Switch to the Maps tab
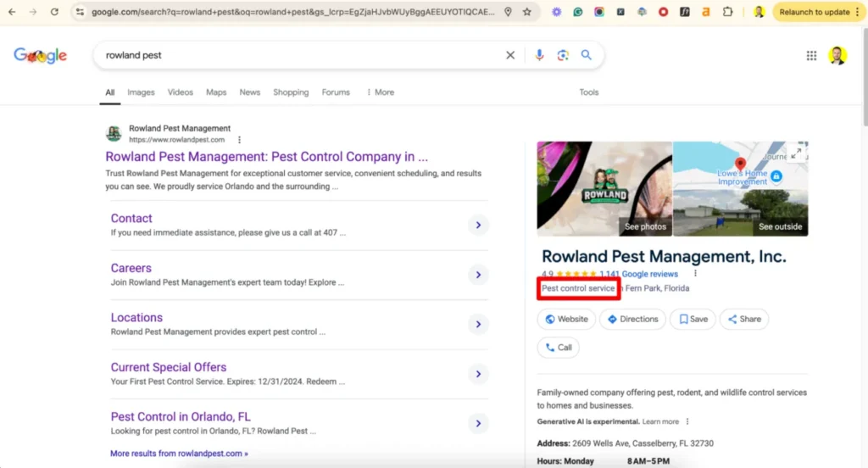This screenshot has height=468, width=868. 216,92
